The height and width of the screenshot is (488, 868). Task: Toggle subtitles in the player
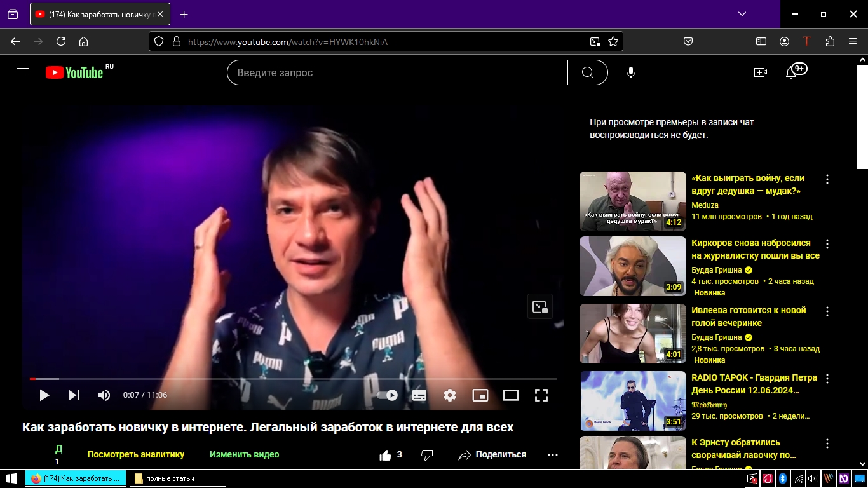coord(419,395)
